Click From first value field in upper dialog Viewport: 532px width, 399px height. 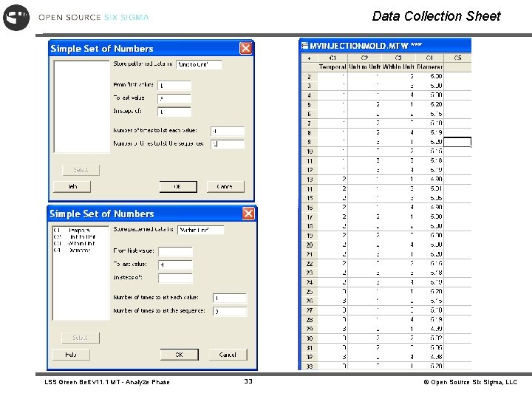[x=174, y=85]
